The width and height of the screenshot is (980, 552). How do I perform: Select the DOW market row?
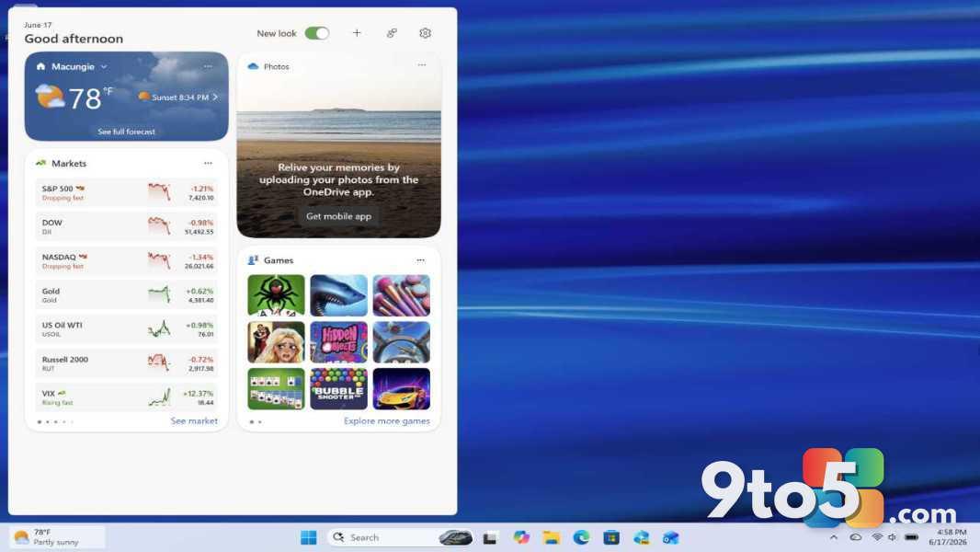click(127, 227)
